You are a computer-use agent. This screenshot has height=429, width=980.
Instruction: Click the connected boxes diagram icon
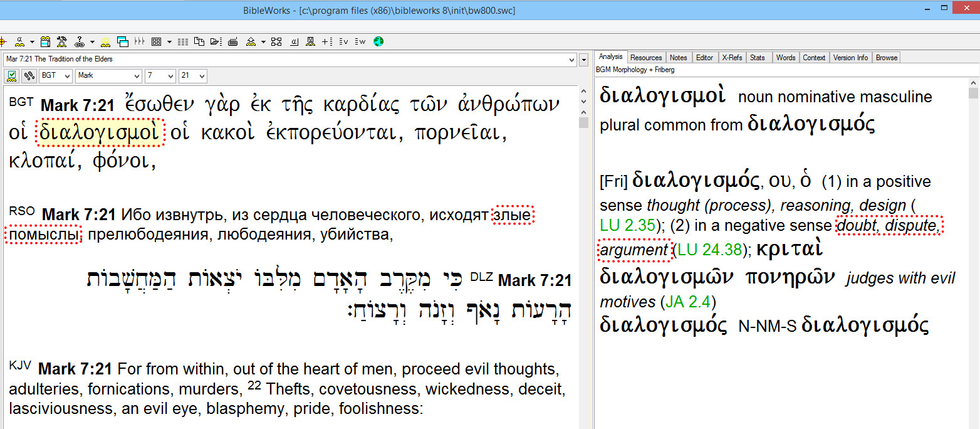(x=276, y=41)
